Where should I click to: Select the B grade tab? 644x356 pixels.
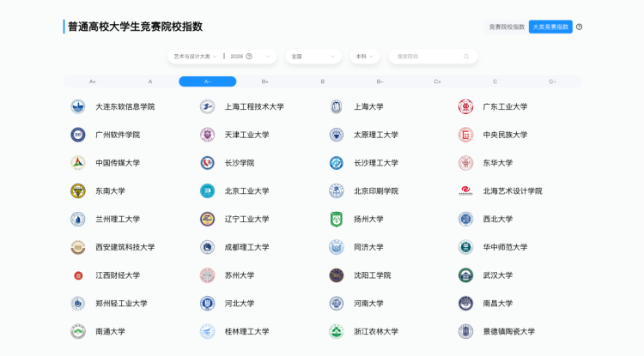pos(322,81)
